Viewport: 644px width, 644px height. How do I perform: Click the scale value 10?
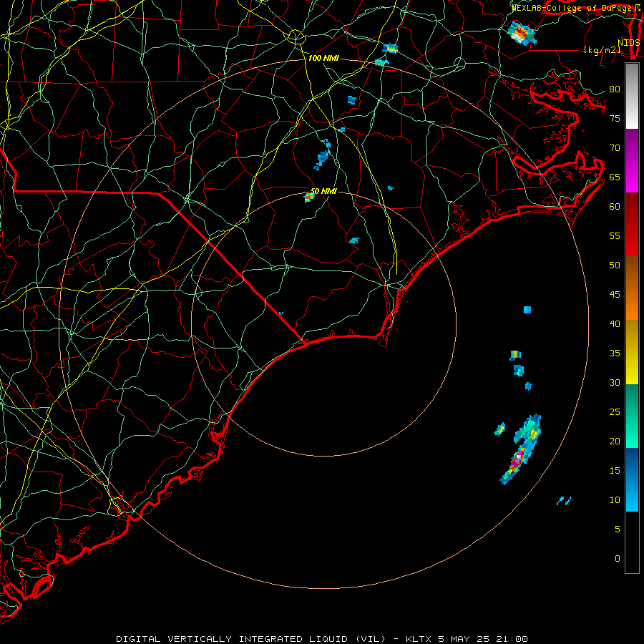click(x=615, y=500)
